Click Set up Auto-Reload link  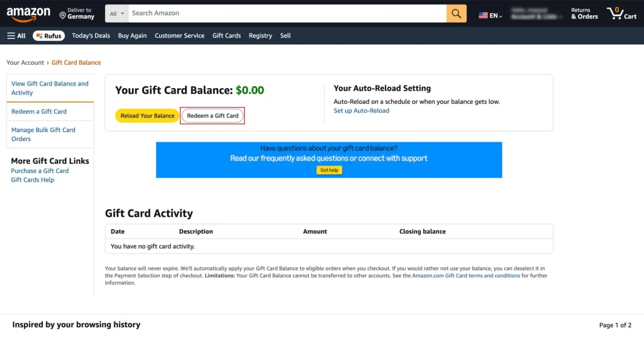pyautogui.click(x=362, y=111)
